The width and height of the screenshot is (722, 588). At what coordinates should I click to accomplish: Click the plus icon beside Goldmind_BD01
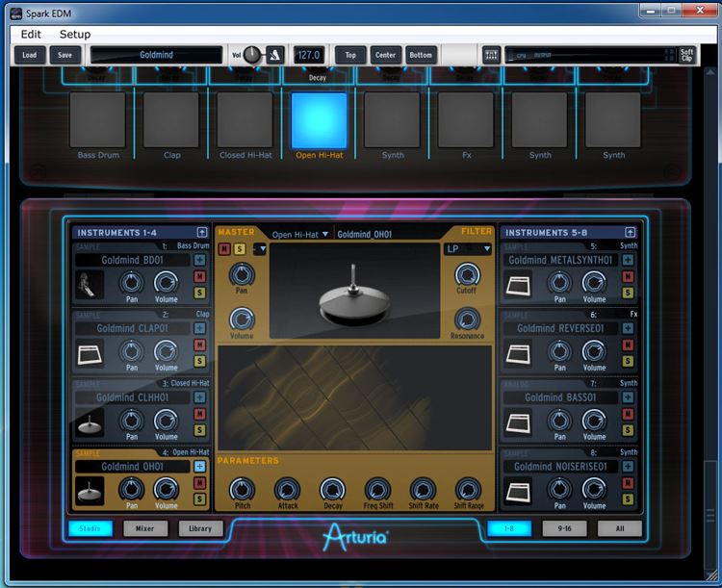coord(199,260)
